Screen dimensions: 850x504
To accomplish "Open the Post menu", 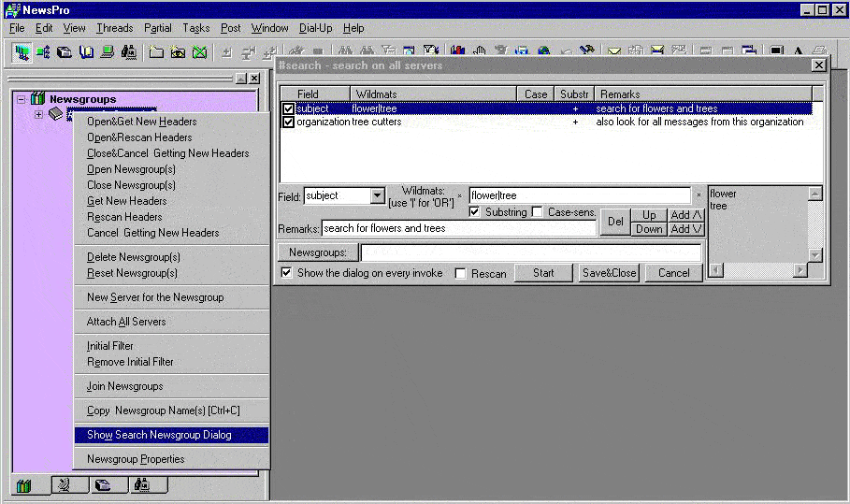I will point(230,28).
